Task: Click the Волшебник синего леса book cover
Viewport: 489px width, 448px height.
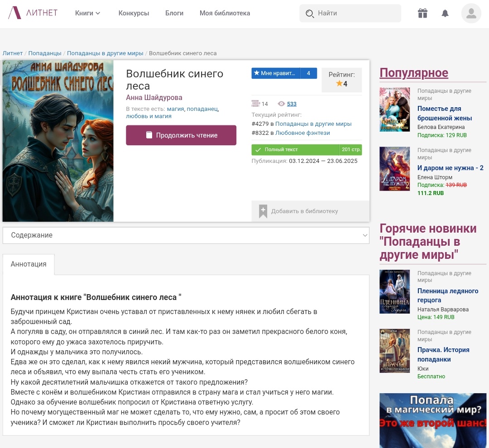Action: pos(58,141)
